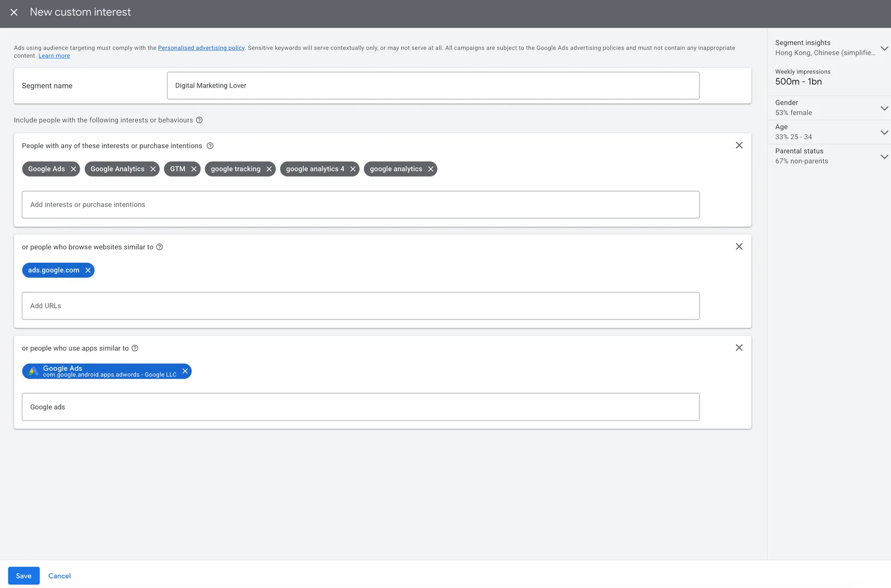Click the app search field containing Google ads
The width and height of the screenshot is (891, 588).
point(361,407)
